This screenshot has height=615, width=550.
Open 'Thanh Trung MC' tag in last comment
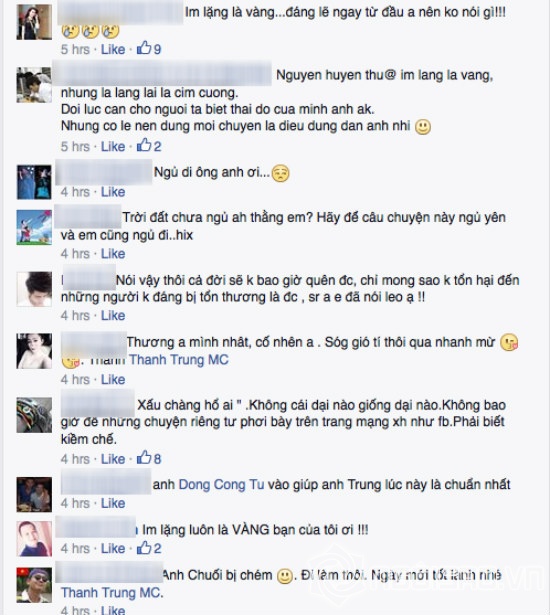point(112,592)
